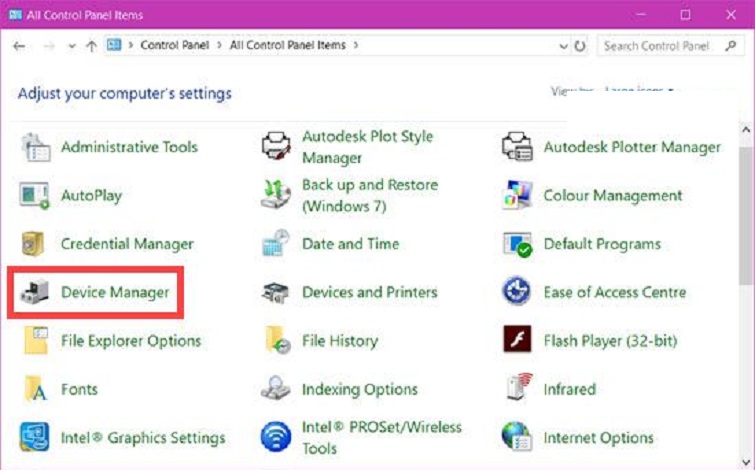Open the Devices and Printers link
Screen dimensions: 755x470
(x=370, y=292)
